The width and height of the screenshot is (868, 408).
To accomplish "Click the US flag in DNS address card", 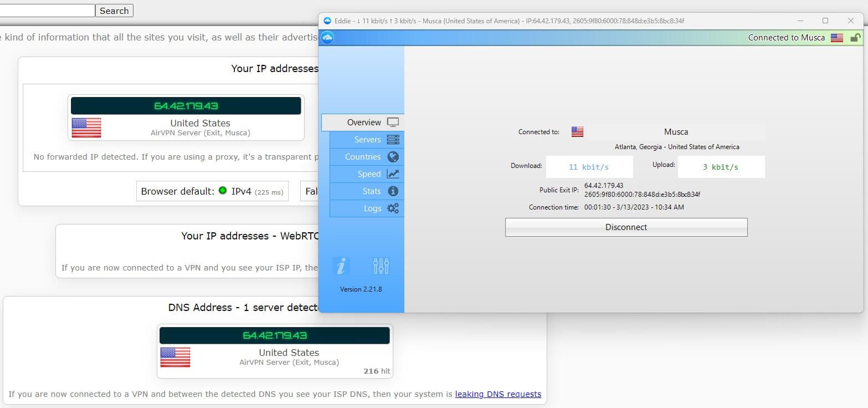I will (x=175, y=357).
